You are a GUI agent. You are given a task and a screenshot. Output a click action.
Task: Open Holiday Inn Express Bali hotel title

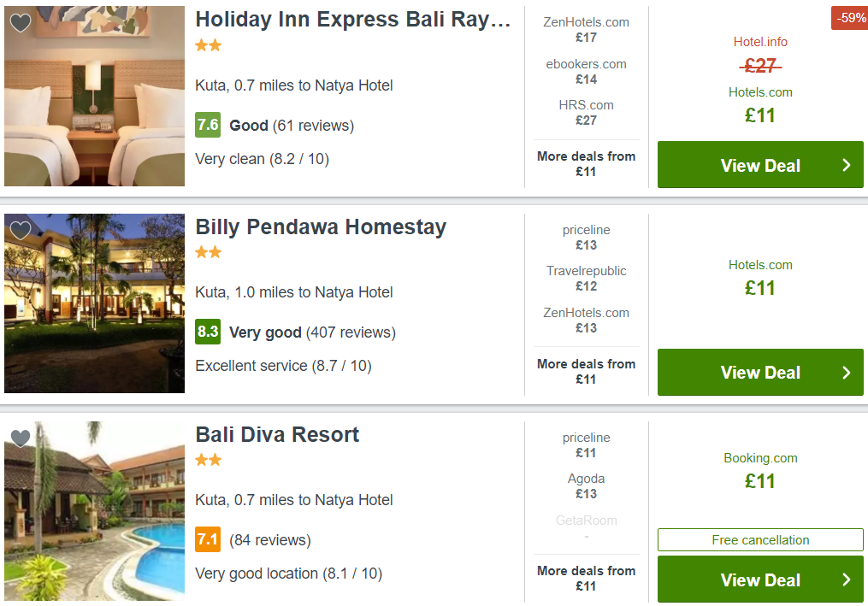click(x=352, y=20)
